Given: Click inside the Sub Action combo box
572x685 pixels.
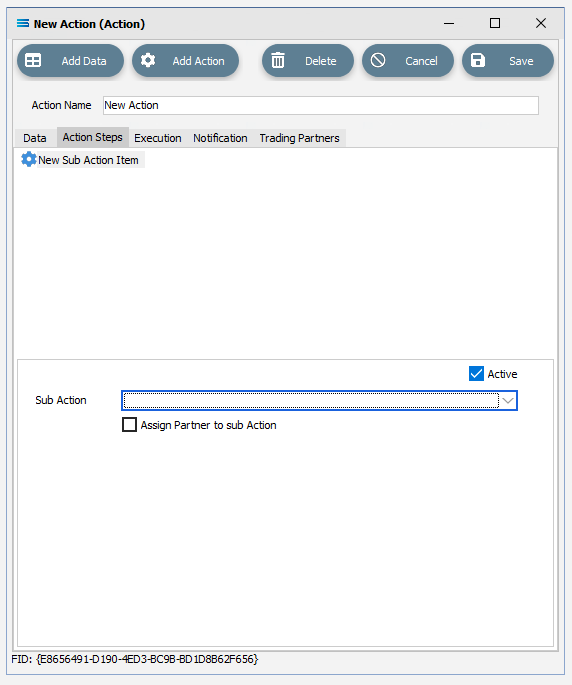Looking at the screenshot, I should pos(311,401).
